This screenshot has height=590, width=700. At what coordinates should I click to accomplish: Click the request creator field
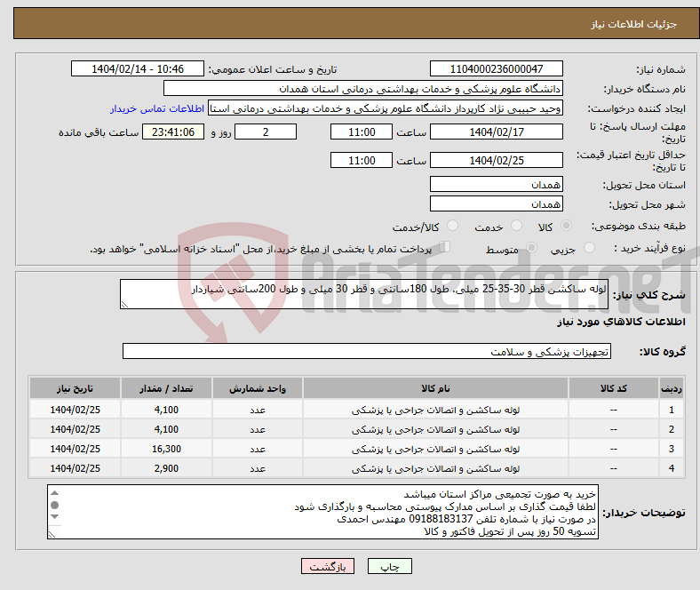tap(386, 108)
